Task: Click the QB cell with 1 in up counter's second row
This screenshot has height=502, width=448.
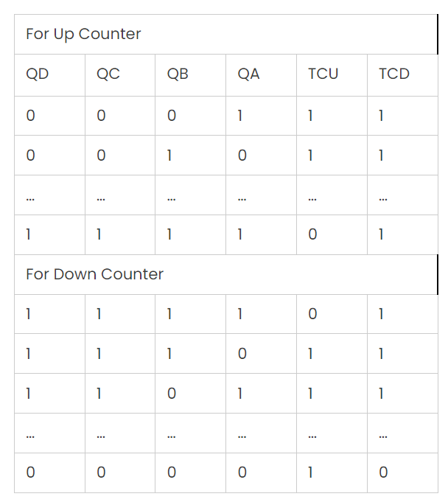Action: point(190,156)
